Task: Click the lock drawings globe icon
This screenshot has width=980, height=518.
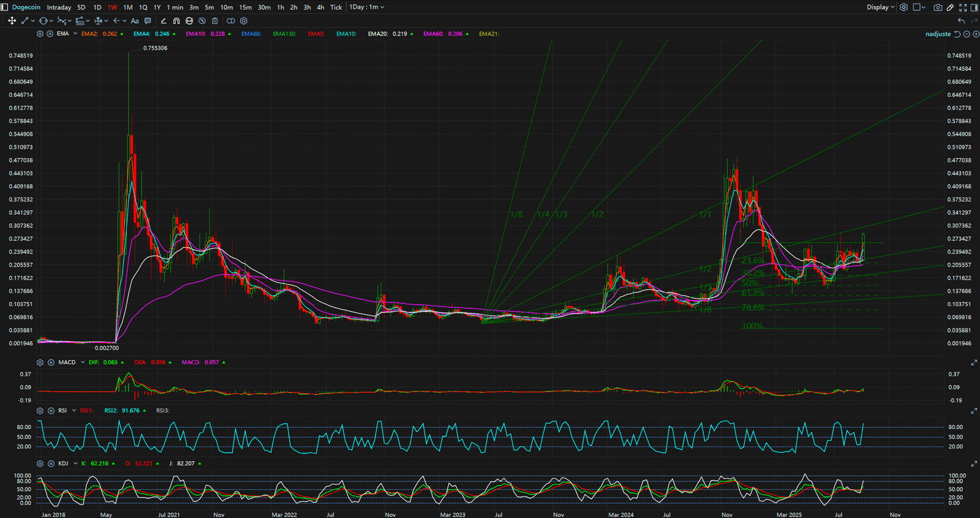Action: click(189, 21)
